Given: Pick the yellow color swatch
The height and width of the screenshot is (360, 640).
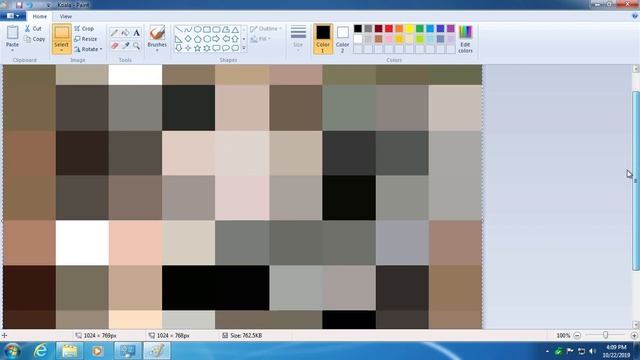Looking at the screenshot, I should click(x=409, y=28).
